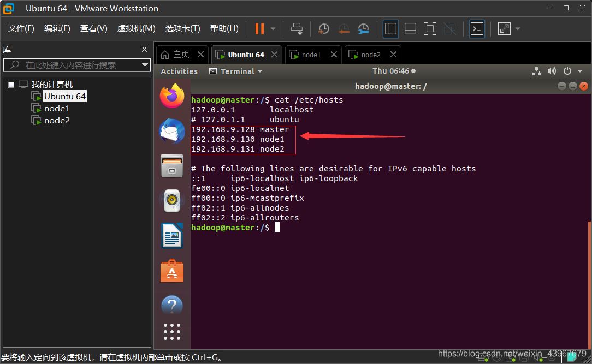Image resolution: width=592 pixels, height=364 pixels.
Task: Click the send Ctrl+Alt+Del toolbar icon
Action: 297,28
